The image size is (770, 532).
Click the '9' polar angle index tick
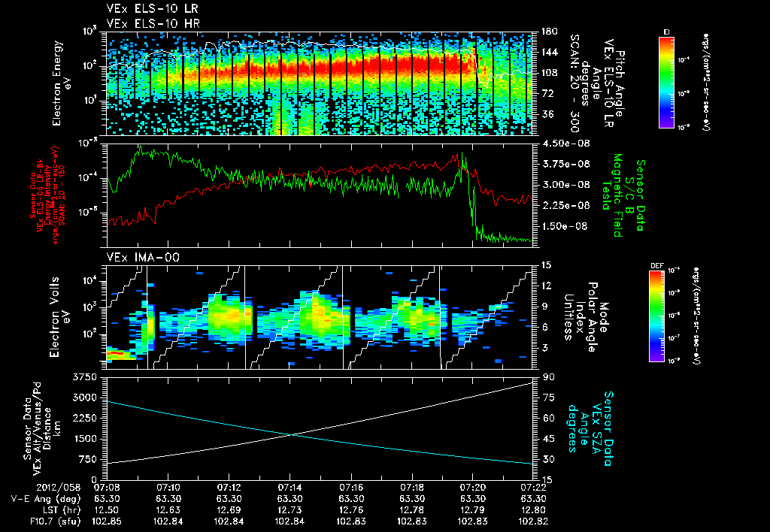[544, 307]
